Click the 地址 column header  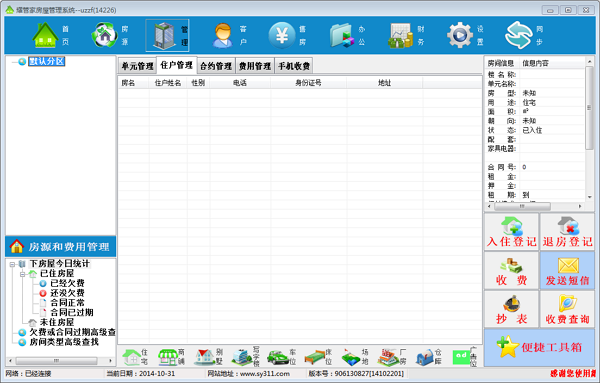point(385,83)
